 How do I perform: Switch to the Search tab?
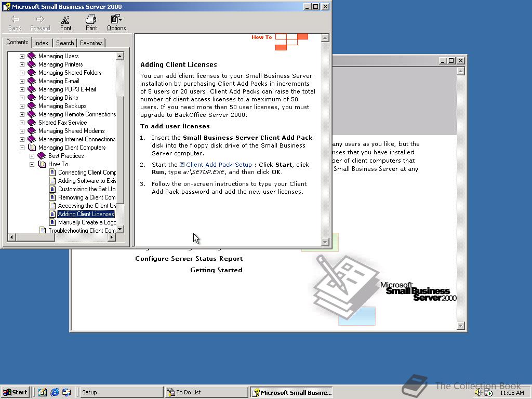point(65,43)
